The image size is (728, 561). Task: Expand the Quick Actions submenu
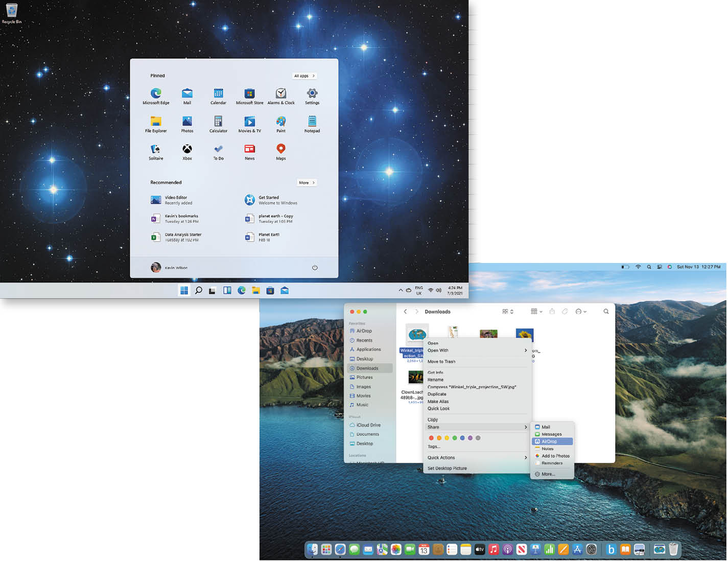point(477,458)
